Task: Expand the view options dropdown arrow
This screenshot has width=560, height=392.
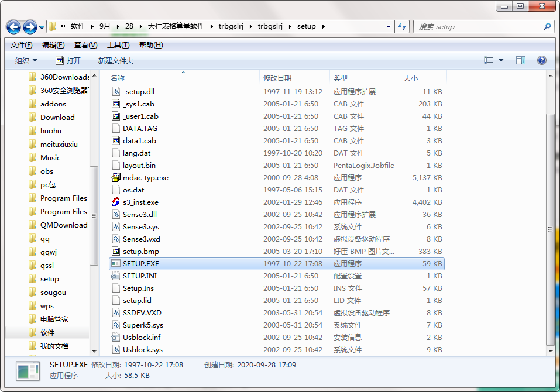Action: [x=501, y=60]
